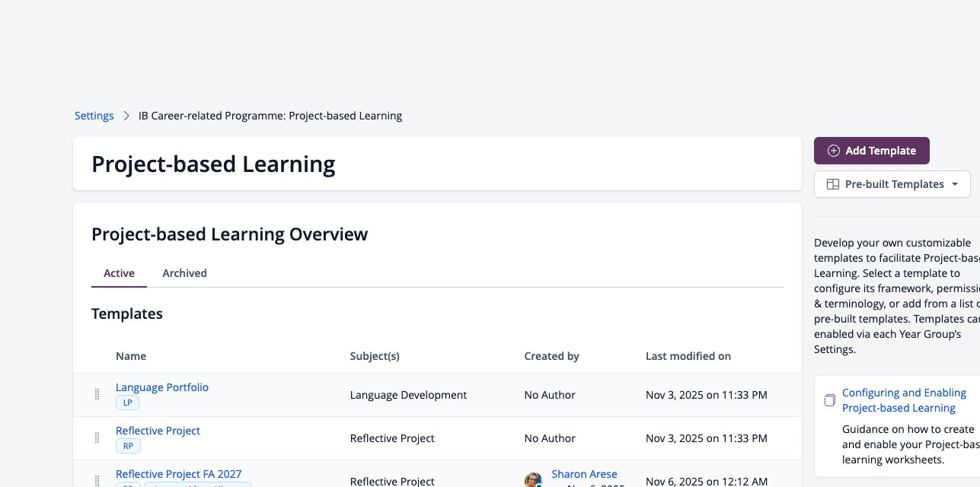Click the breadcrumb chevron separator after Settings
980x487 pixels.
pos(126,116)
